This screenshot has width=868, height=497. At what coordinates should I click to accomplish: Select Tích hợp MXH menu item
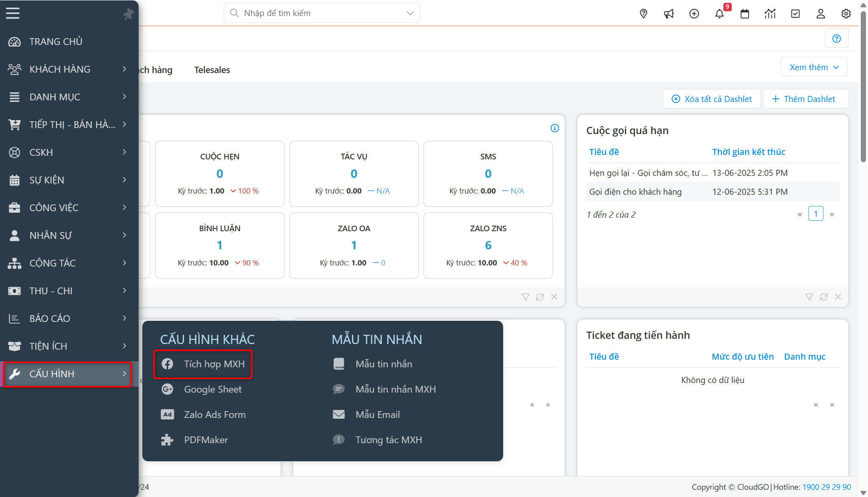(214, 364)
